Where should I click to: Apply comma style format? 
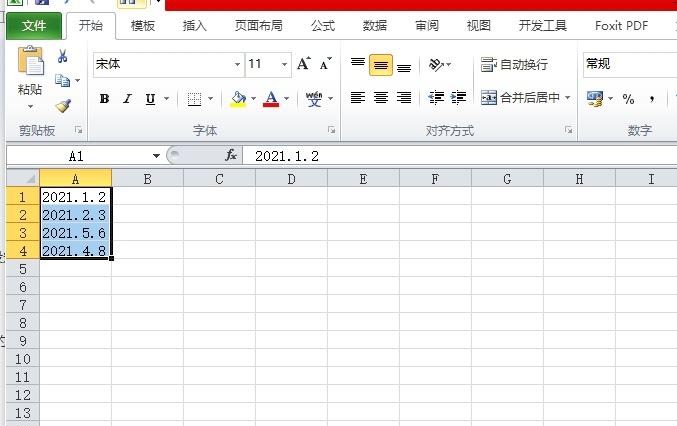pyautogui.click(x=652, y=99)
